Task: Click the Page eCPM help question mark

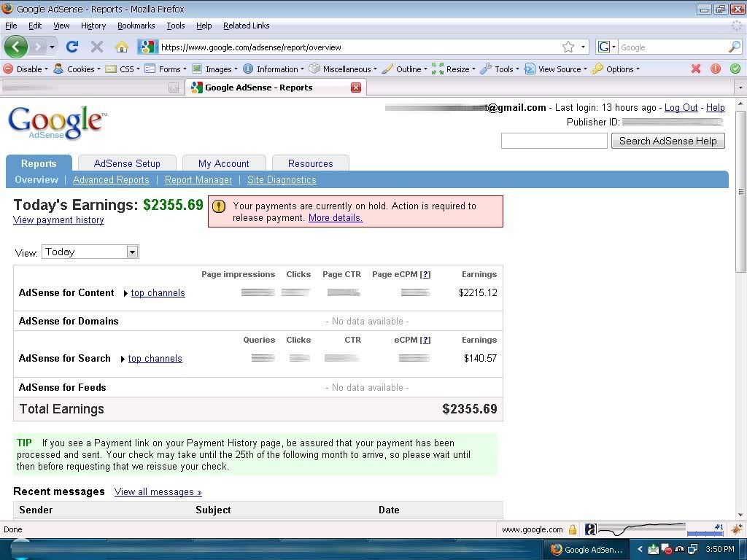Action: click(x=425, y=275)
